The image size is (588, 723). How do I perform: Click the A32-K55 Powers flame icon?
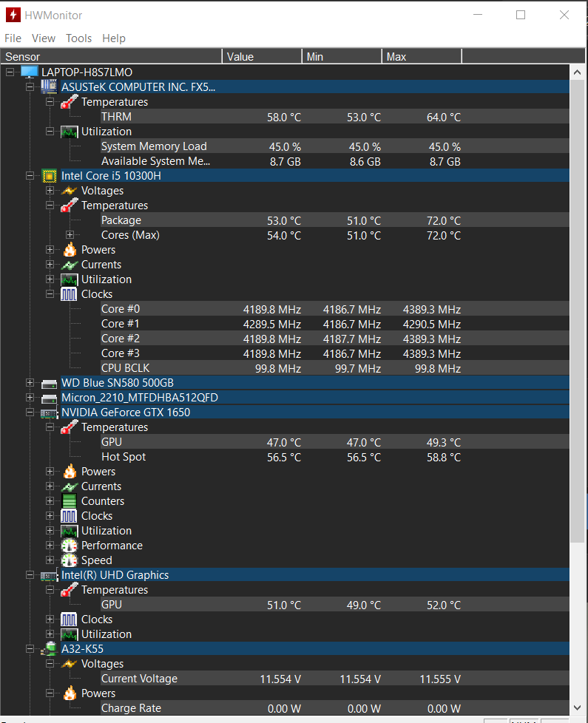point(70,693)
